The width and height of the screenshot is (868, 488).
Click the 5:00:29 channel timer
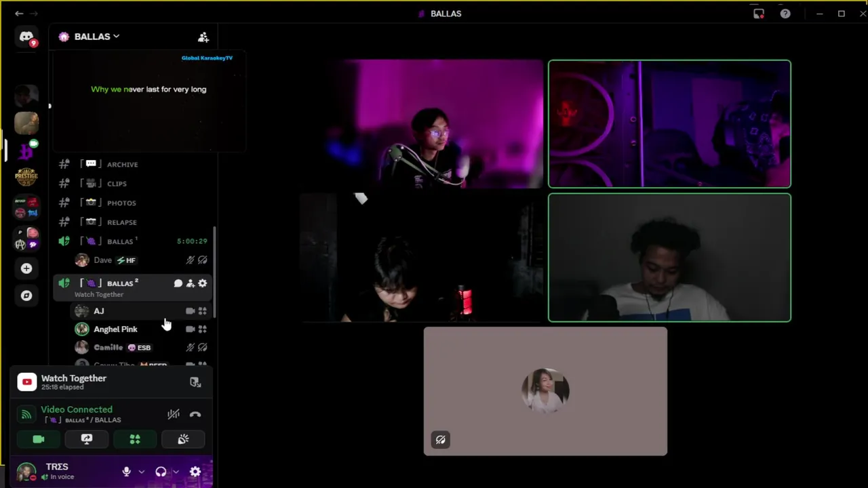[192, 241]
